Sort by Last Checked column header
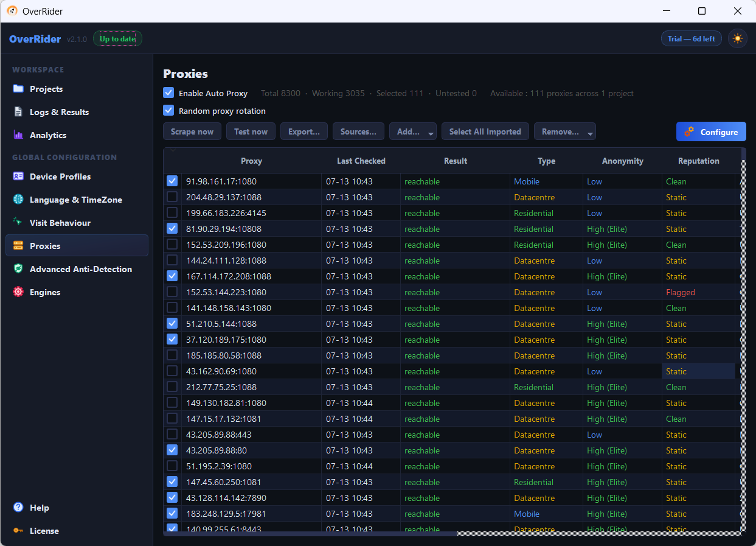This screenshot has height=546, width=756. coord(361,161)
